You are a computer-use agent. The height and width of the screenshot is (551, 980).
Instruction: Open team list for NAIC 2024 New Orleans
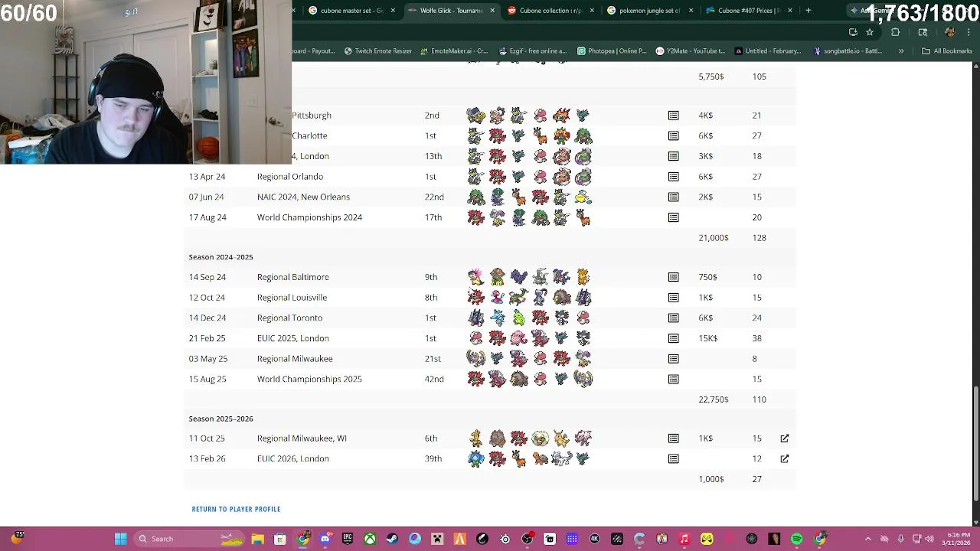coord(673,197)
